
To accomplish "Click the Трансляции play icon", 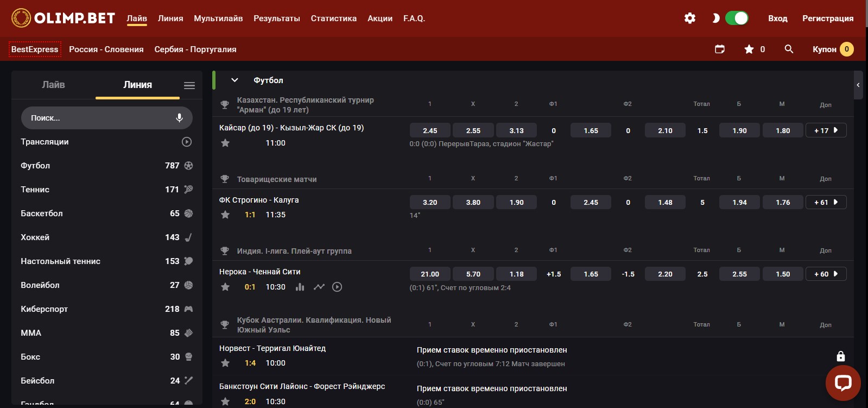I will point(187,142).
